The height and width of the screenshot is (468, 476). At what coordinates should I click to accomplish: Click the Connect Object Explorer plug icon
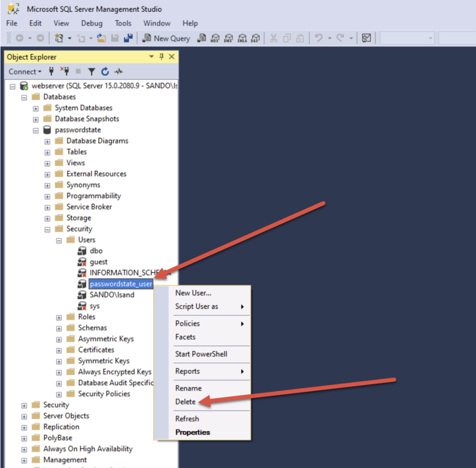coord(51,71)
